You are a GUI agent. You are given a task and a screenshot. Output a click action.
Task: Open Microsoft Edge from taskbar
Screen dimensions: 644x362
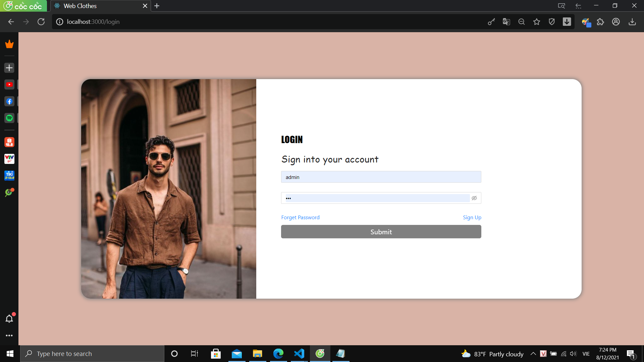[278, 354]
